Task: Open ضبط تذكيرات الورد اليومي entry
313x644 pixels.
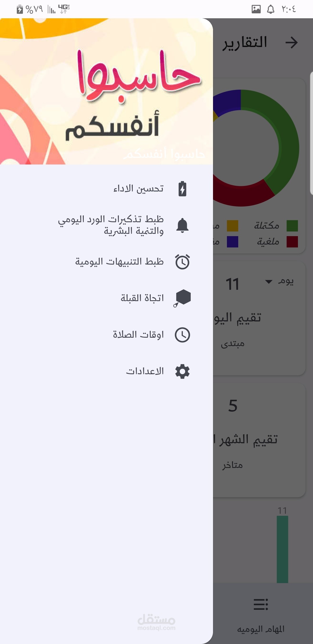Action: 111,225
